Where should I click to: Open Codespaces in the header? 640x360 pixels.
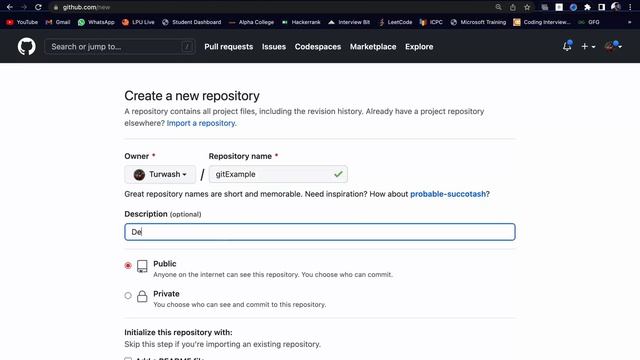coord(318,47)
